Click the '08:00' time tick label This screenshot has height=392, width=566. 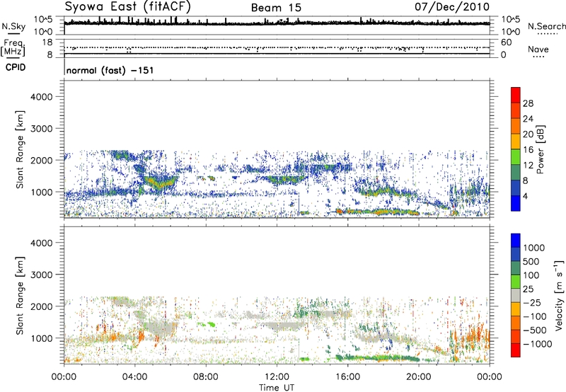pos(206,377)
